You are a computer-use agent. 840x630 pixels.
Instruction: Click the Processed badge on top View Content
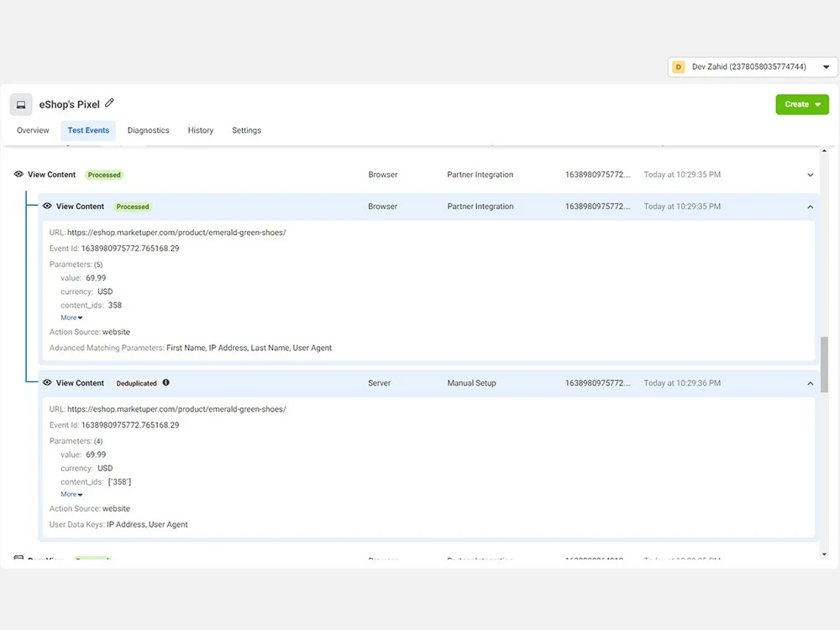tap(104, 175)
